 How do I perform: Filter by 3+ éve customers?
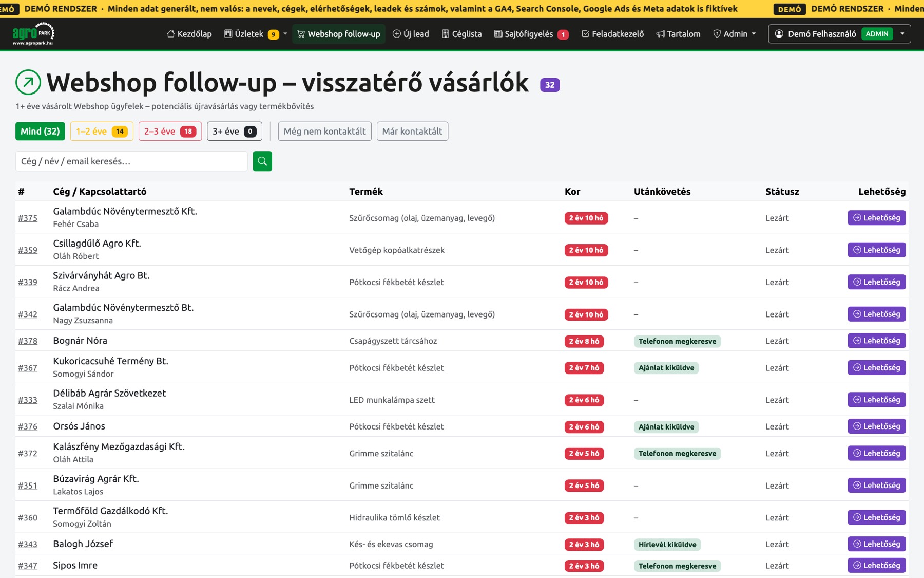point(235,131)
